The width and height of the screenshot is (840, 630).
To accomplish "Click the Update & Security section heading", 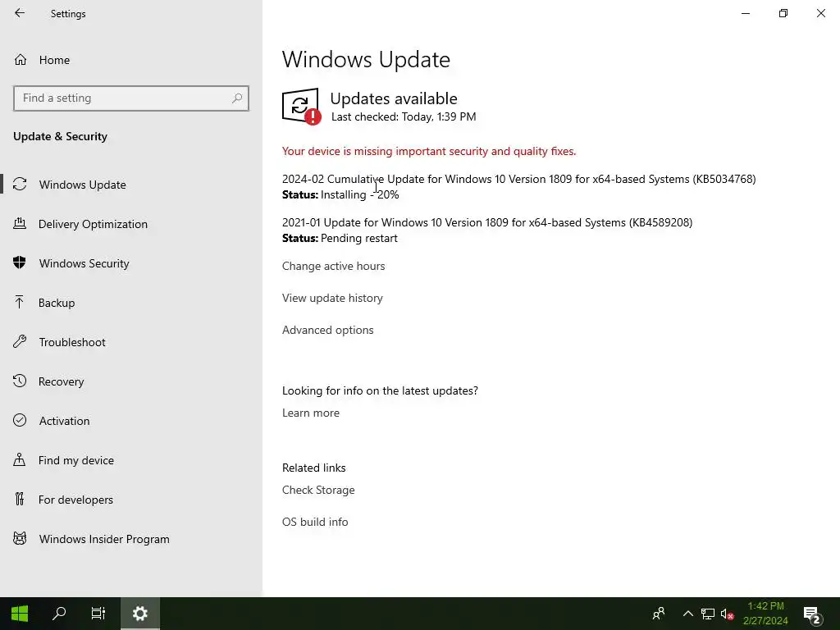I will tap(60, 136).
